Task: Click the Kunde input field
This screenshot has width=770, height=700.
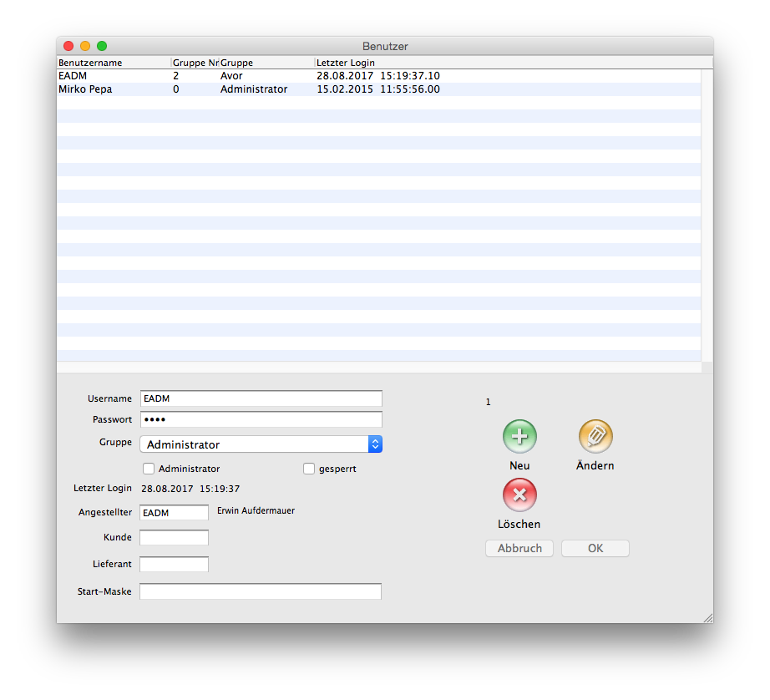Action: 174,537
